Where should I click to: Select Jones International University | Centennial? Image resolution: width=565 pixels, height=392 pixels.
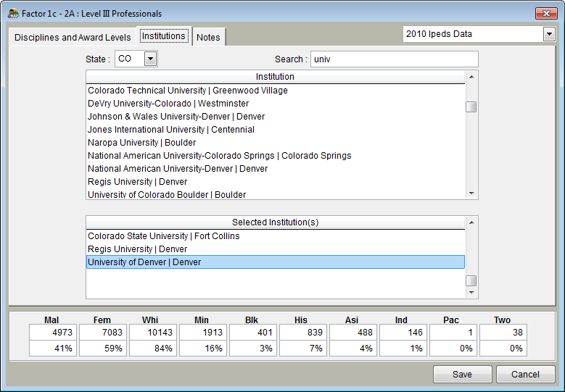[276, 130]
